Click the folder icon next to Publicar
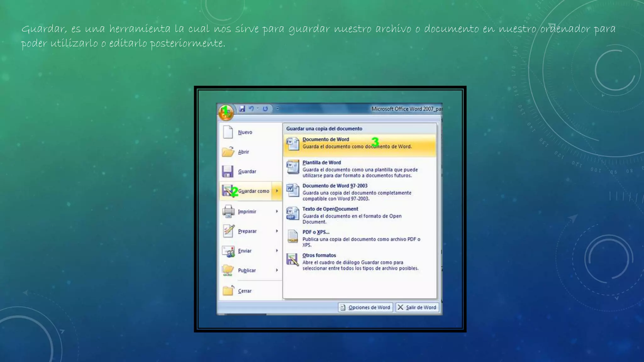This screenshot has height=362, width=644. pyautogui.click(x=228, y=270)
